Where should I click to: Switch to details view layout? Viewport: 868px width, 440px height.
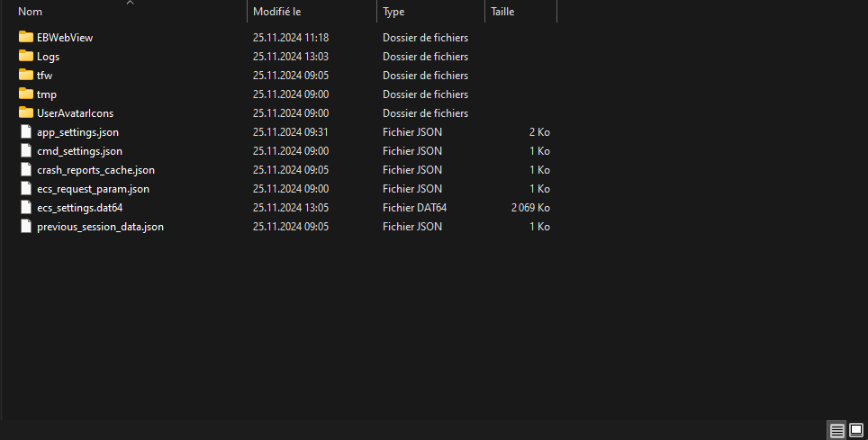[837, 430]
